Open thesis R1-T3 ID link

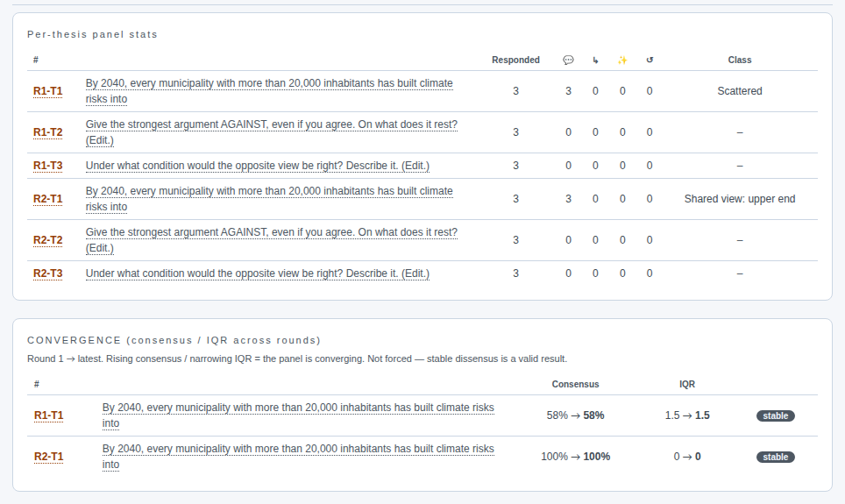pyautogui.click(x=48, y=166)
